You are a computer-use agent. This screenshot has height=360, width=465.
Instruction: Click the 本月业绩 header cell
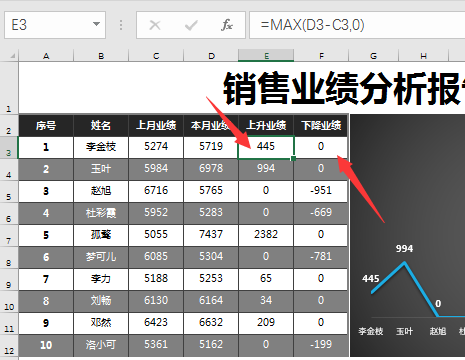click(x=211, y=125)
